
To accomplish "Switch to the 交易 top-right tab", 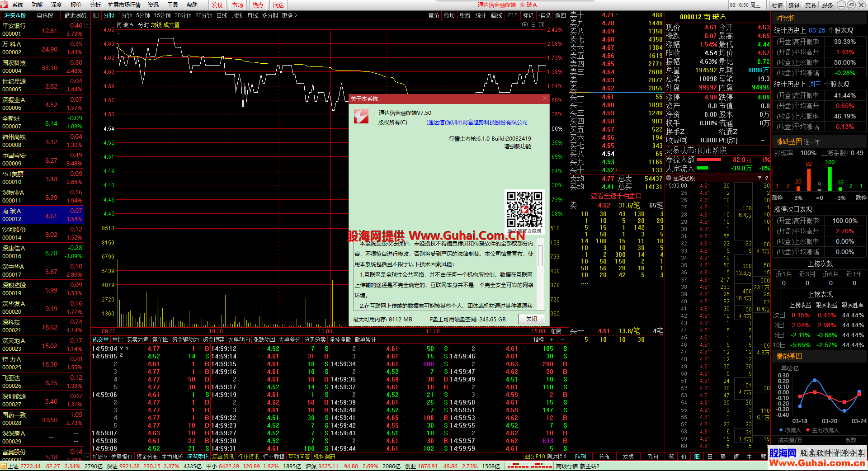I will click(811, 5).
